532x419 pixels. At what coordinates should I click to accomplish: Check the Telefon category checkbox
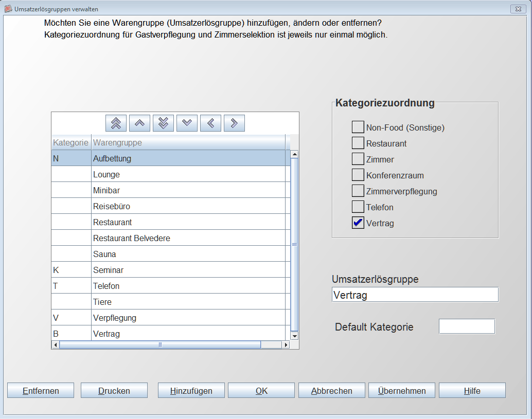(x=358, y=207)
